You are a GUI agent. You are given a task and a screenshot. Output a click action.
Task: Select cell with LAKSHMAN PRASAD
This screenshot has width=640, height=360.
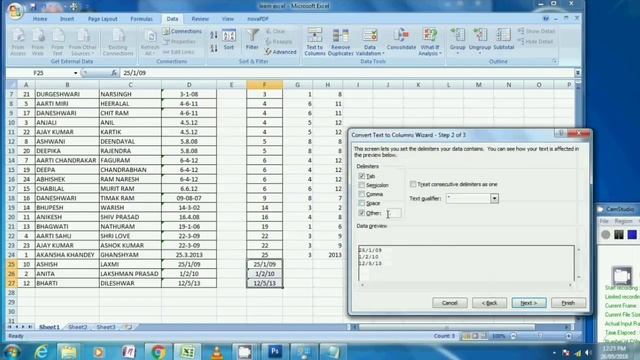[x=130, y=273]
